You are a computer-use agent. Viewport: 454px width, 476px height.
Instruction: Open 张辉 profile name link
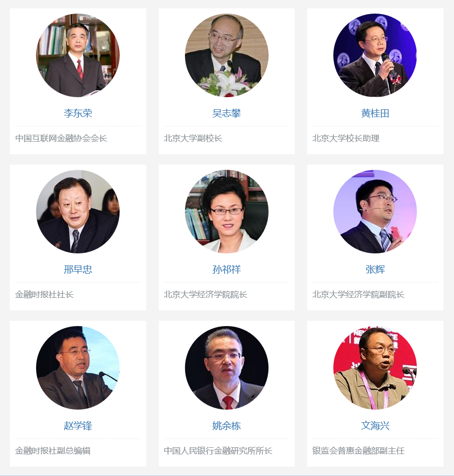(x=375, y=269)
